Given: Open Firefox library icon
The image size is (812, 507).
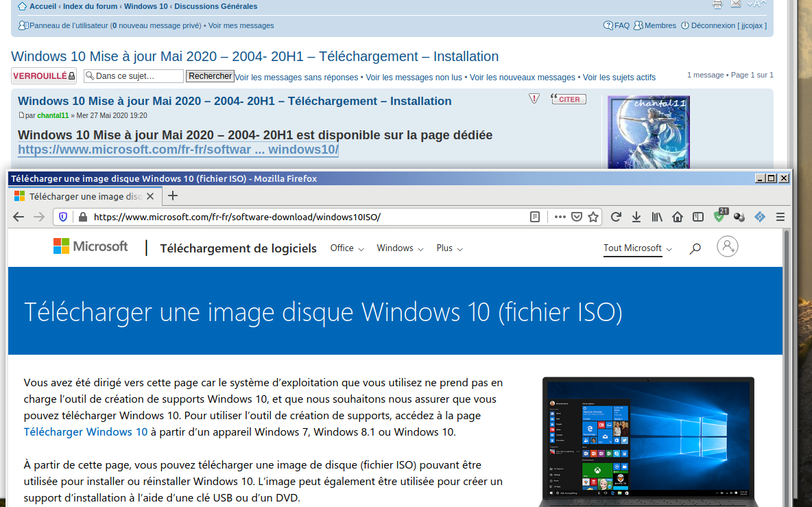Looking at the screenshot, I should coord(656,217).
